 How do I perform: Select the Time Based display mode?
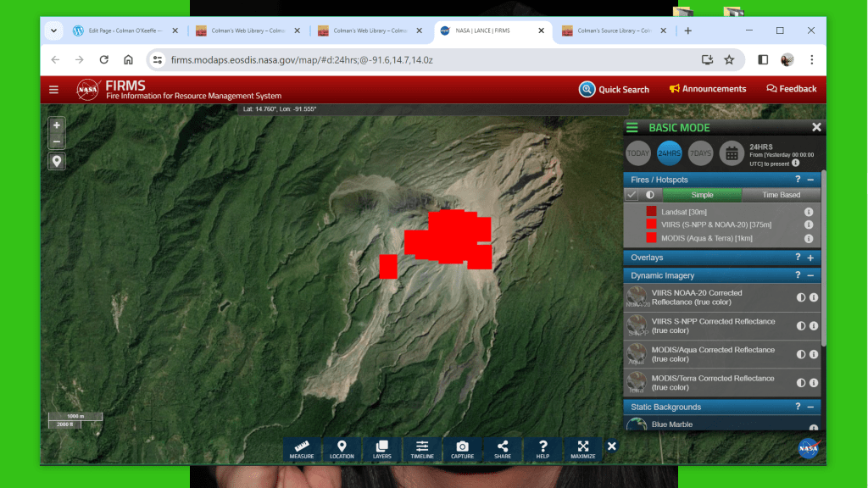pyautogui.click(x=781, y=195)
